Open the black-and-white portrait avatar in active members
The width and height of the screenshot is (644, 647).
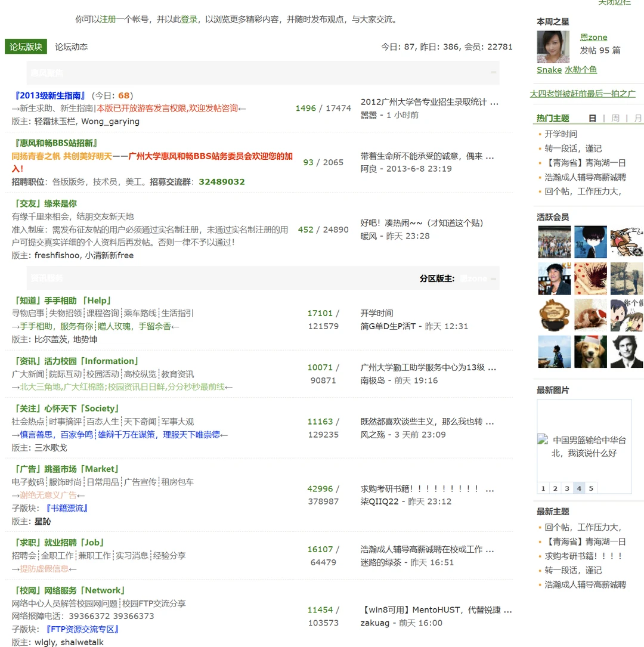627,351
